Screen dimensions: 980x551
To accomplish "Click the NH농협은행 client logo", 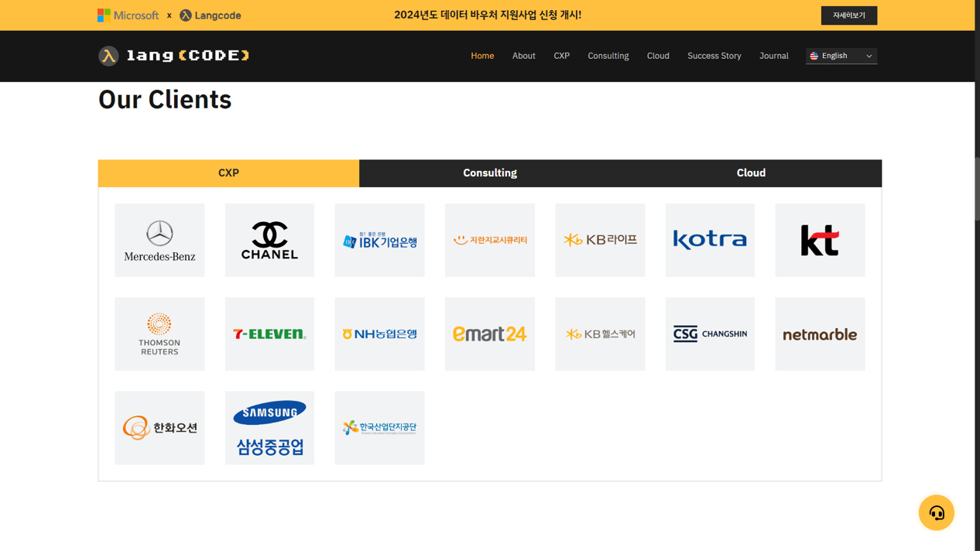I will coord(379,334).
